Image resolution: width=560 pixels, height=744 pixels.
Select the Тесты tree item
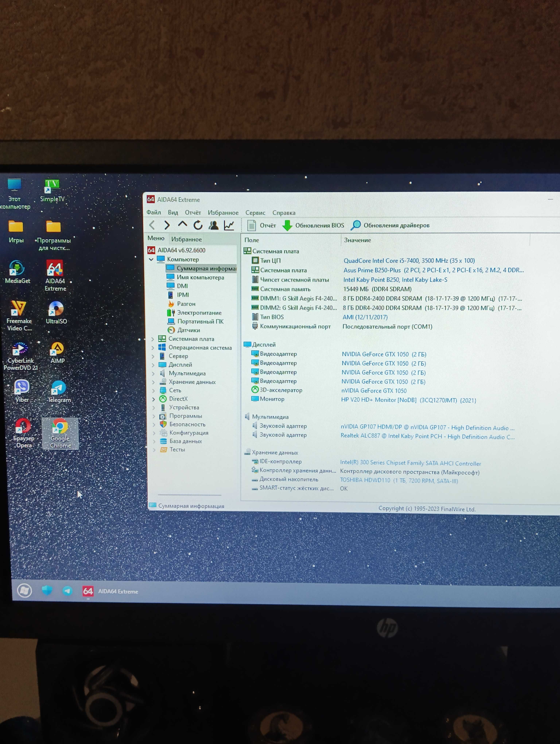[173, 450]
